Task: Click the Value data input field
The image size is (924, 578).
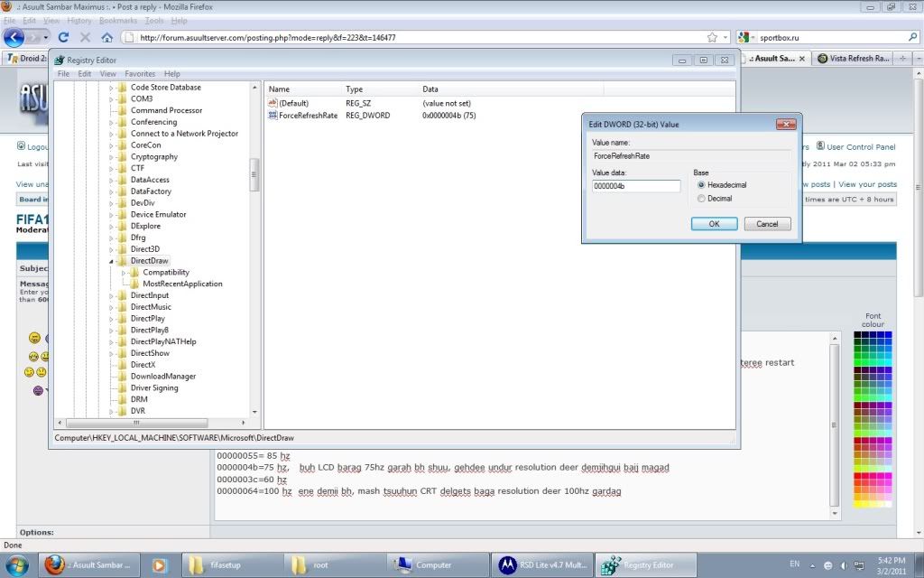Action: coord(635,186)
